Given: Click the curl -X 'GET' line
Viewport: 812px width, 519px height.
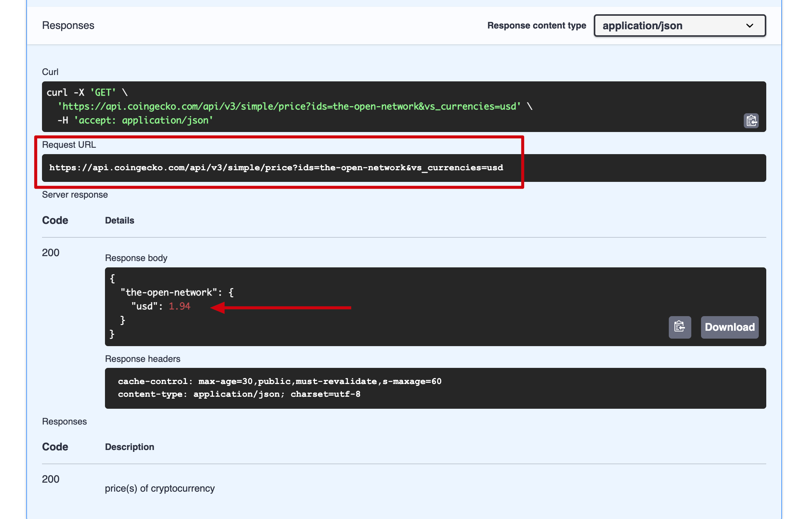Looking at the screenshot, I should (87, 93).
